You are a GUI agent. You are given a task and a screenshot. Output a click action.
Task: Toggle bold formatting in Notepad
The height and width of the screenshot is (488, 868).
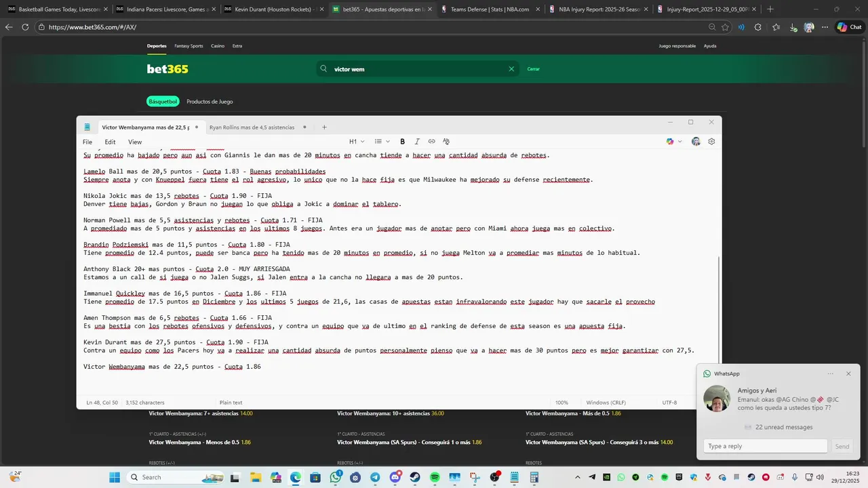(402, 142)
